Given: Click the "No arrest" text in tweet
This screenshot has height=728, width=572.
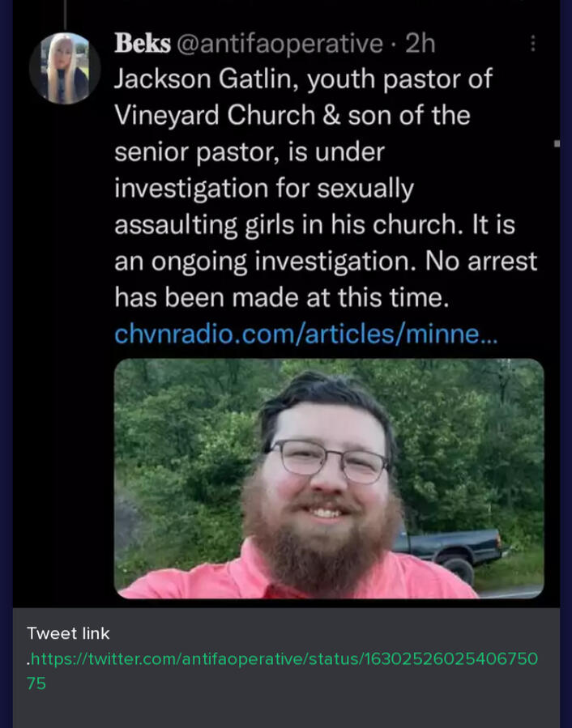Looking at the screenshot, I should tap(481, 261).
